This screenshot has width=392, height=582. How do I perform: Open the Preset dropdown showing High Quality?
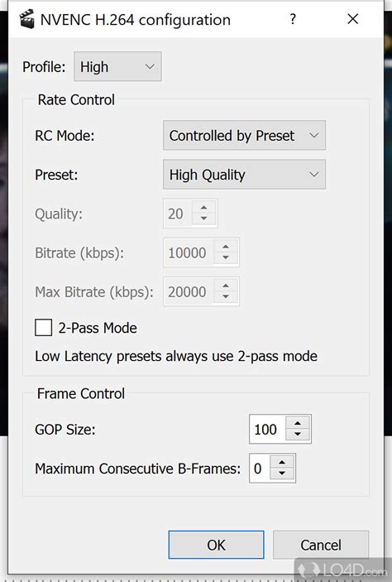tap(245, 175)
